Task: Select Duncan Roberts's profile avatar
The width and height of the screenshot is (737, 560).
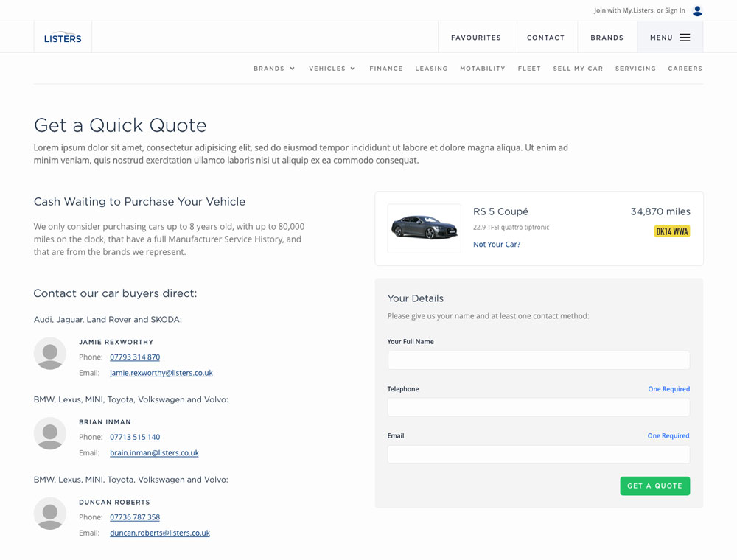Action: click(49, 514)
